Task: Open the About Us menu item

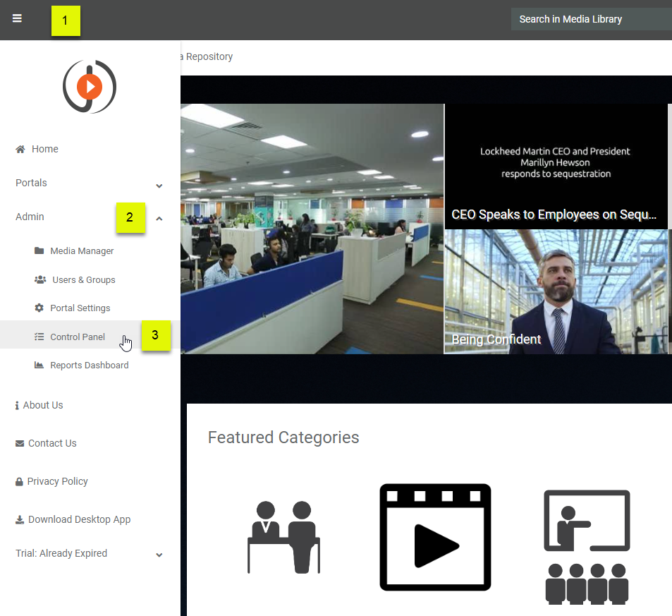Action: tap(42, 405)
